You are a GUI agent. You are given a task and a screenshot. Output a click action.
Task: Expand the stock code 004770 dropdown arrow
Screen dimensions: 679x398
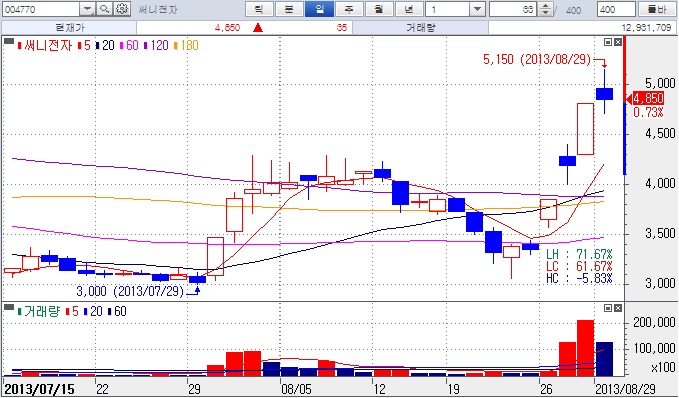pyautogui.click(x=87, y=9)
